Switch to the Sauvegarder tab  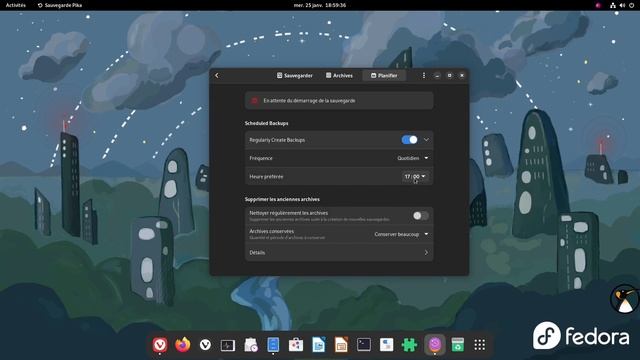click(295, 76)
